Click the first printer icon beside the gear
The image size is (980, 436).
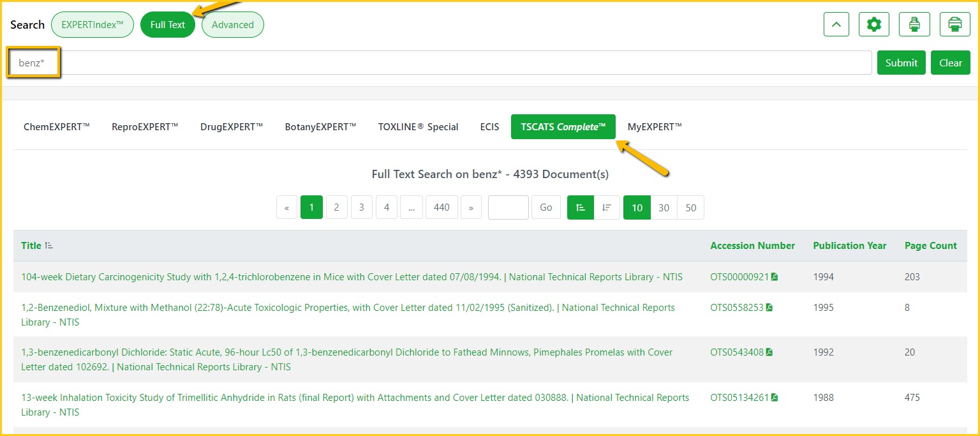click(914, 25)
